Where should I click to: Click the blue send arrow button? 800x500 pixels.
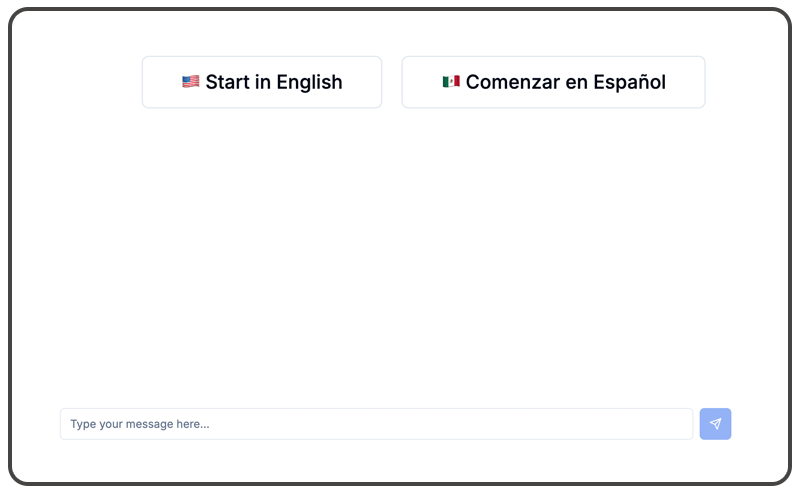point(715,423)
